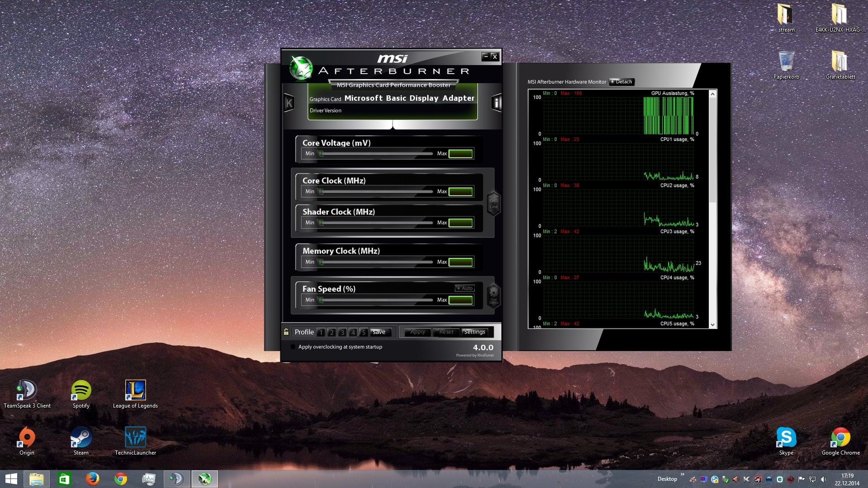Detach the Hardware Monitor panel
The image size is (868, 488).
point(621,82)
